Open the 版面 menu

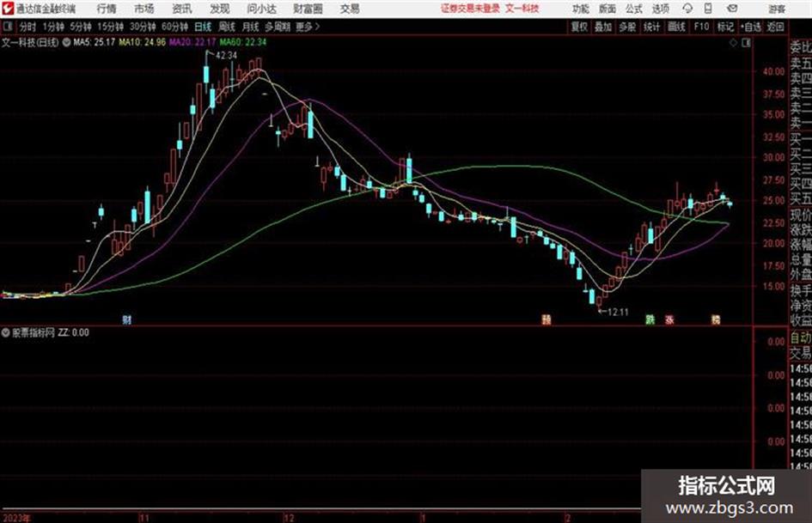point(607,9)
